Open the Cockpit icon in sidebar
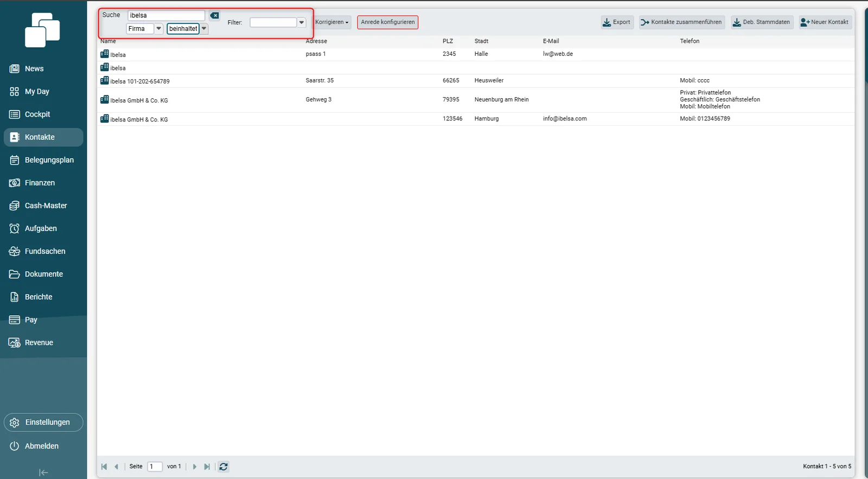This screenshot has width=868, height=479. pos(15,114)
